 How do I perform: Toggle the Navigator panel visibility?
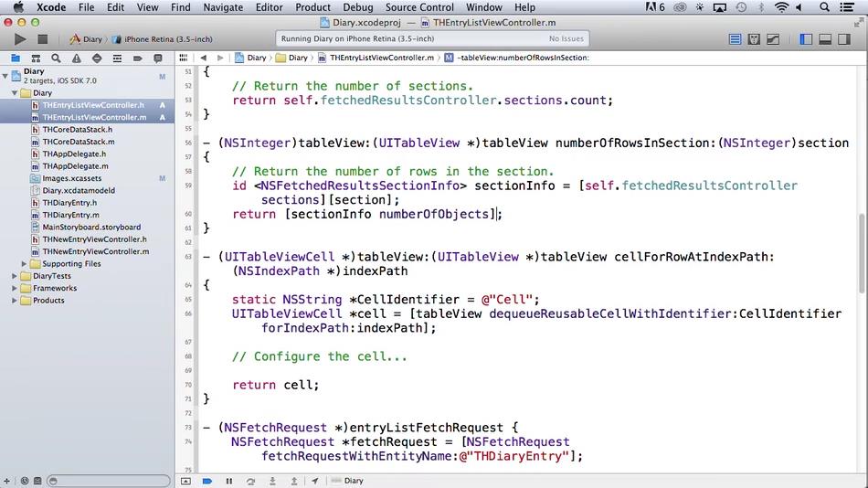[x=806, y=39]
